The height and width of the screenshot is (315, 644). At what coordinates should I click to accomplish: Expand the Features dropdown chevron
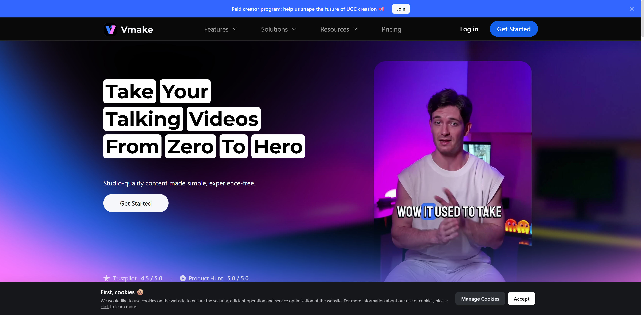click(235, 29)
